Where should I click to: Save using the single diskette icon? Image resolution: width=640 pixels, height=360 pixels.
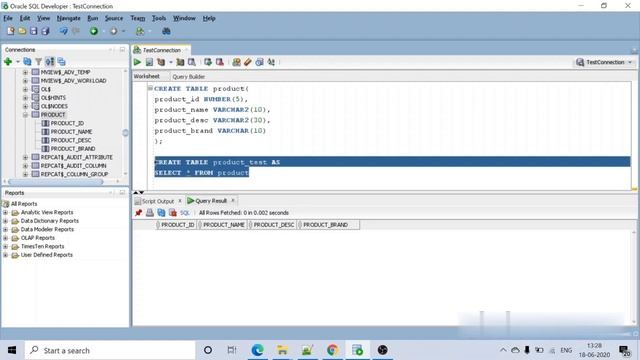[33, 31]
